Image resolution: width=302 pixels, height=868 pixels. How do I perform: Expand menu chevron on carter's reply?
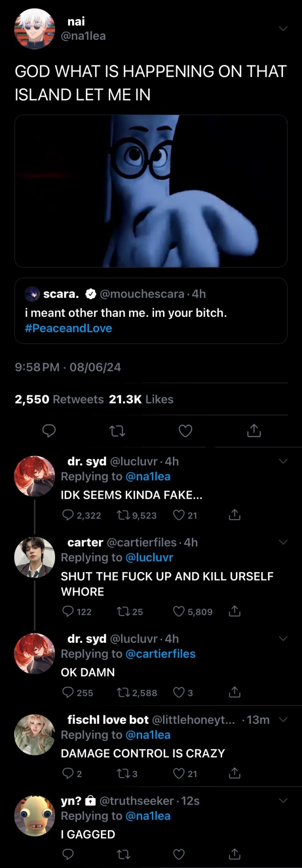click(283, 542)
